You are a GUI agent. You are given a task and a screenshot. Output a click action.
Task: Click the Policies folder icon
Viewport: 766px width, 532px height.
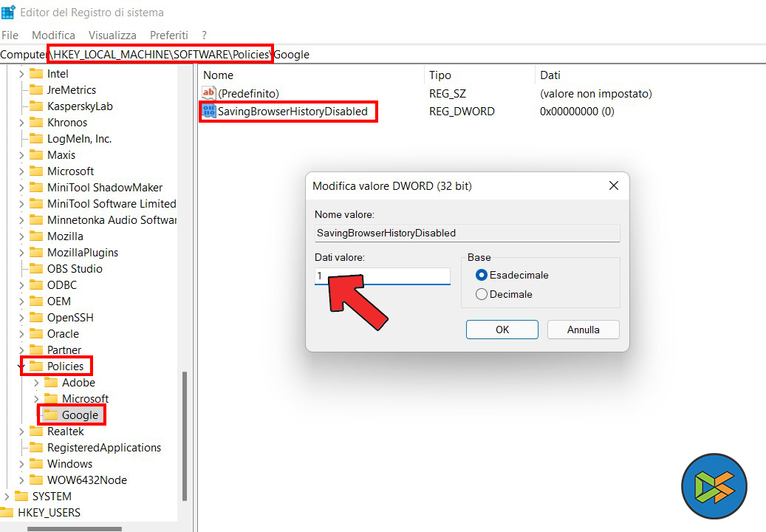[36, 366]
